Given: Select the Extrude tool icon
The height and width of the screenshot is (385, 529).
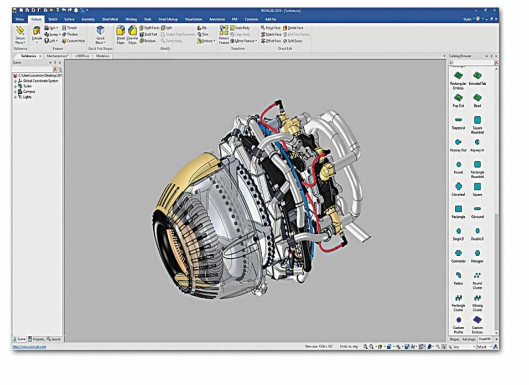Looking at the screenshot, I should tap(37, 31).
